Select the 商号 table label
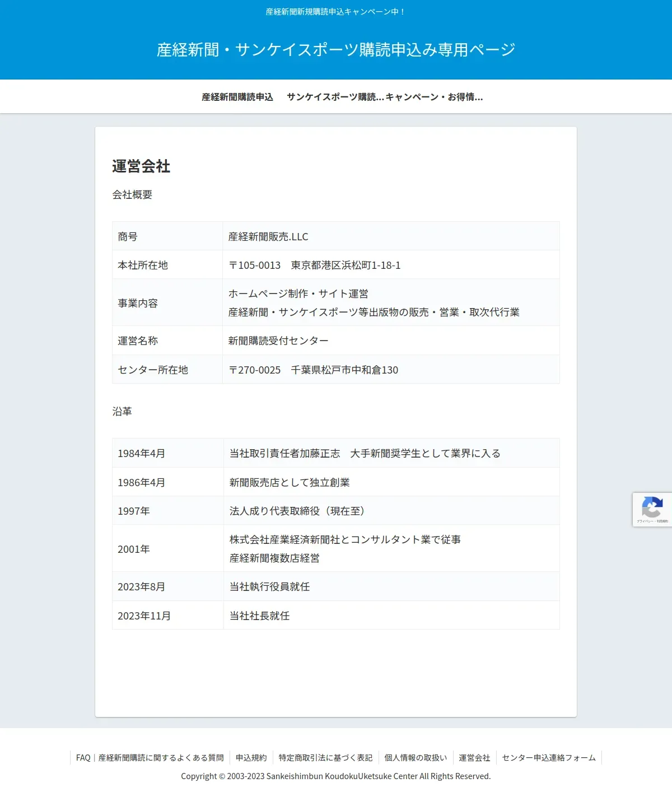The width and height of the screenshot is (672, 792). 167,236
